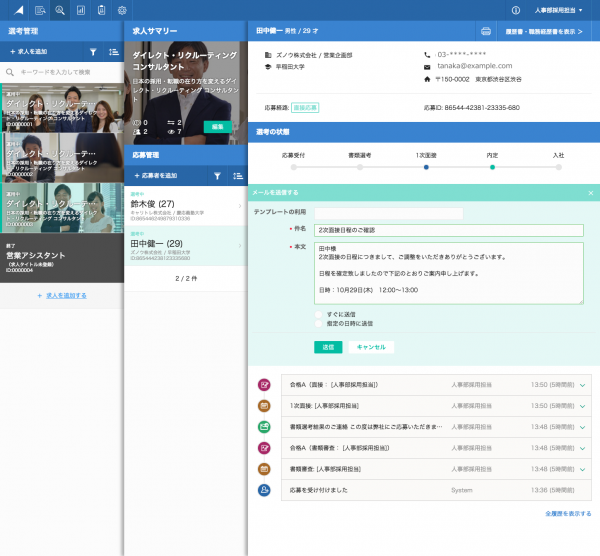Image resolution: width=600 pixels, height=556 pixels.
Task: Open applicant 鈴木俊 (27)
Action: tap(186, 206)
